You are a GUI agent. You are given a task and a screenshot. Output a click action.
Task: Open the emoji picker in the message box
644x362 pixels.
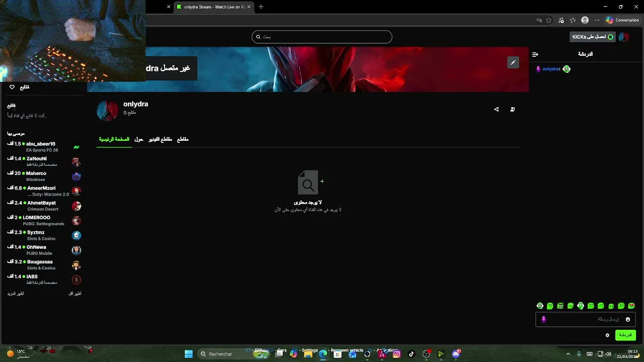627,319
